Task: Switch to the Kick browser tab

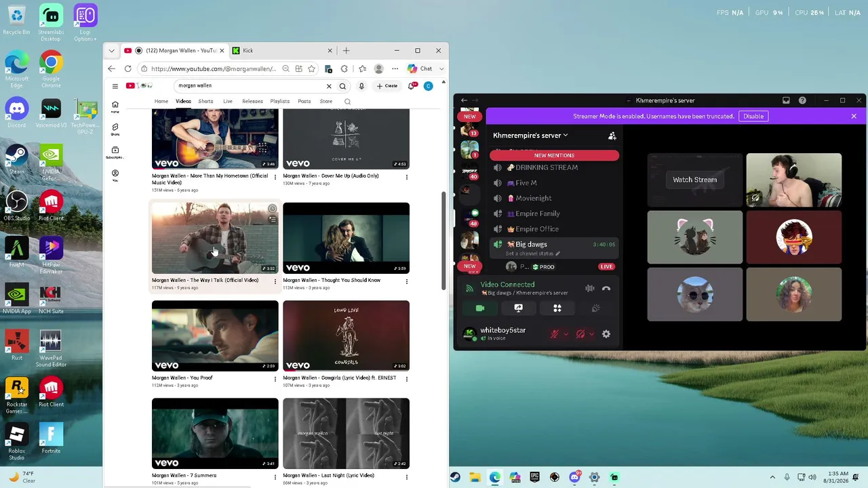Action: 282,51
